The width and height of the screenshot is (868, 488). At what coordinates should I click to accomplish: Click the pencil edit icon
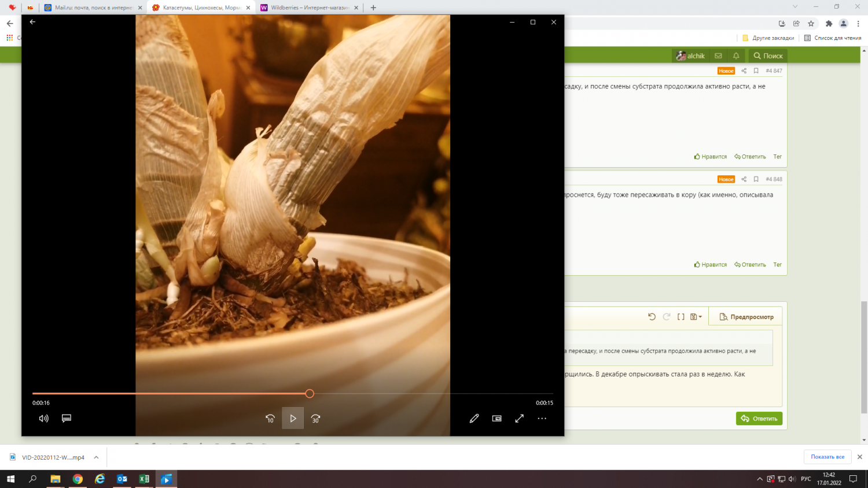(474, 418)
